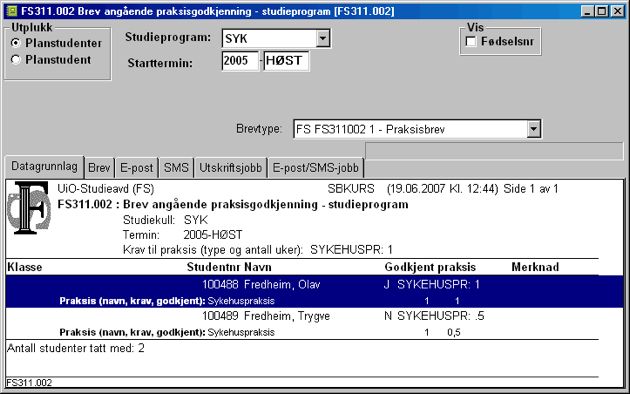Viewport: 630px width, 394px height.
Task: Click the Sykehuspraksis detail under Trygve
Action: point(241,333)
